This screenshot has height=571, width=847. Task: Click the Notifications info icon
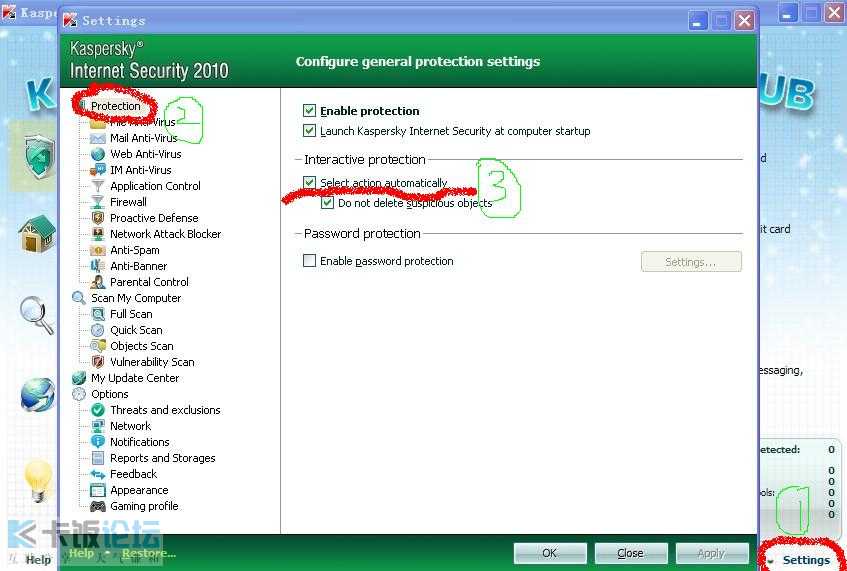point(98,442)
